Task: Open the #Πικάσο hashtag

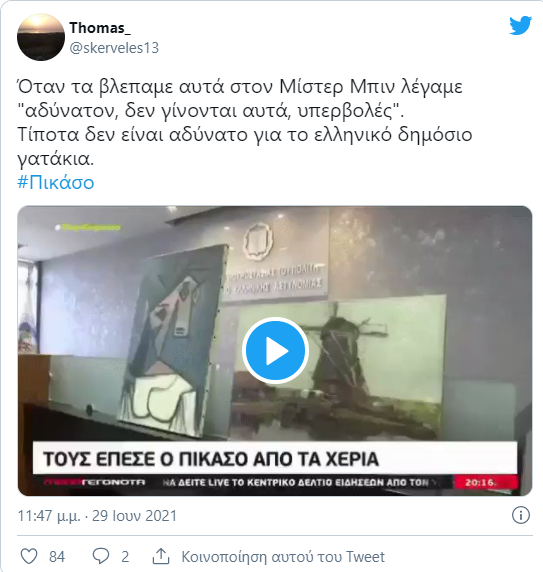Action: [x=56, y=182]
